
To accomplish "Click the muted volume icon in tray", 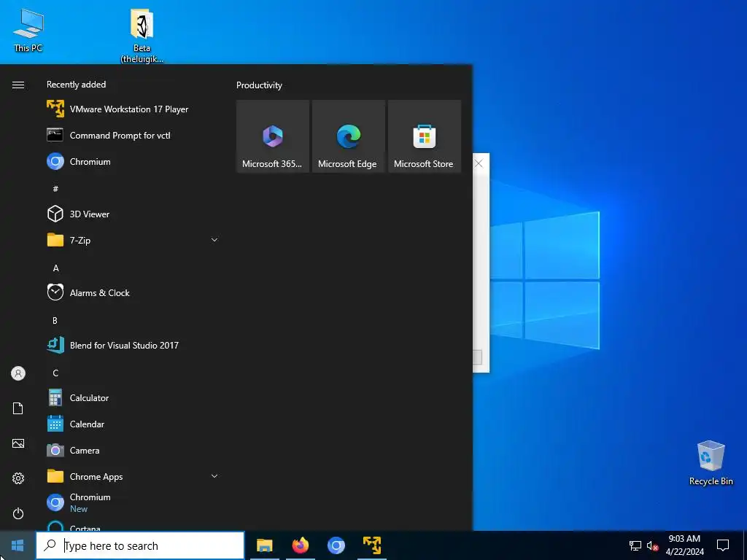I will pyautogui.click(x=653, y=545).
